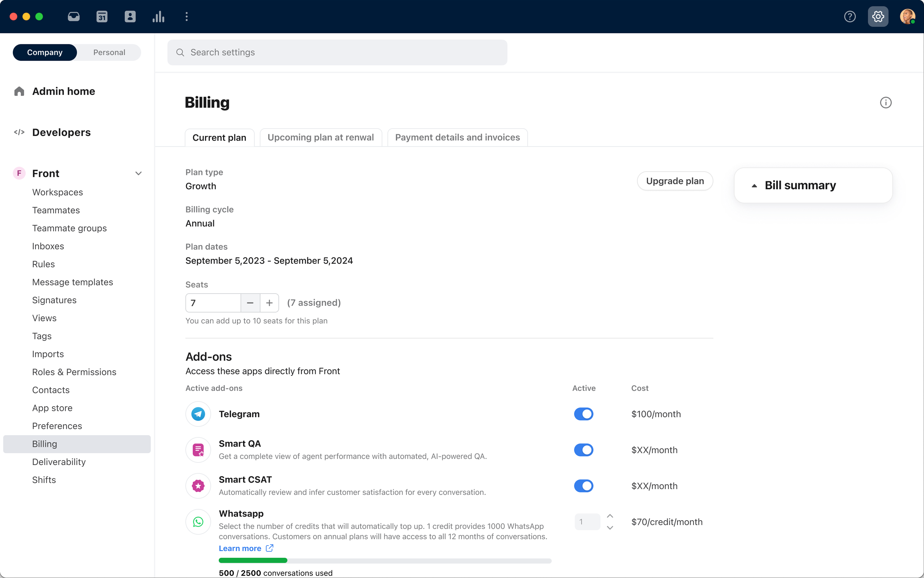This screenshot has width=924, height=578.
Task: Click the external link icon beside Learn more
Action: click(269, 548)
